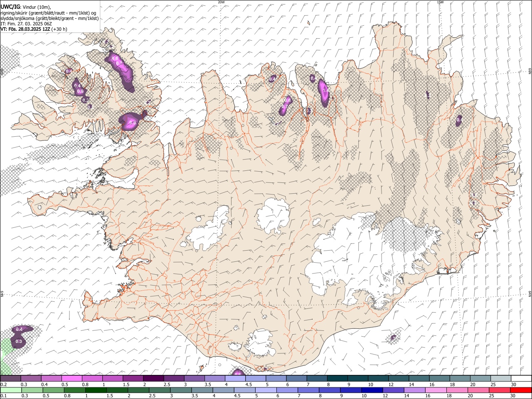Select the lower legend swatch labeled 0.3

pyautogui.click(x=32, y=390)
